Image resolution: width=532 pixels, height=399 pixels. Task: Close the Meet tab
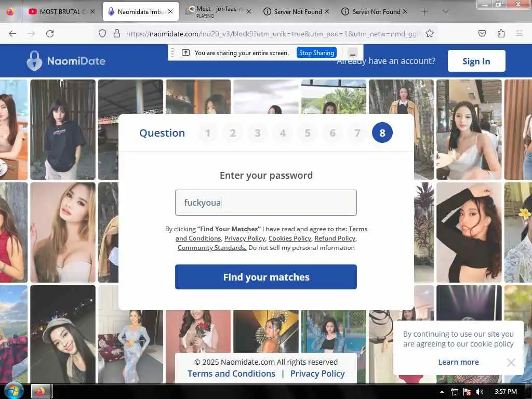[x=249, y=11]
